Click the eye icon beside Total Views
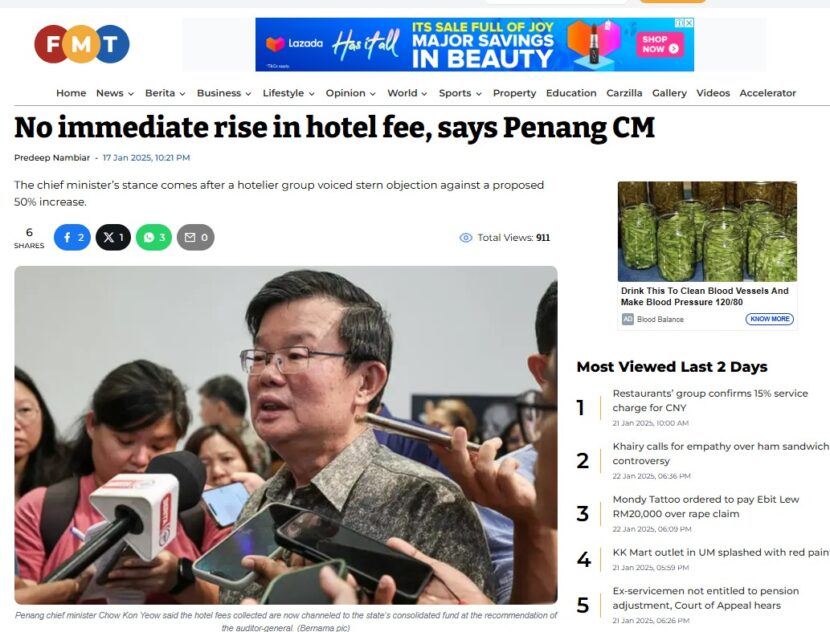This screenshot has width=830, height=632. tap(466, 238)
